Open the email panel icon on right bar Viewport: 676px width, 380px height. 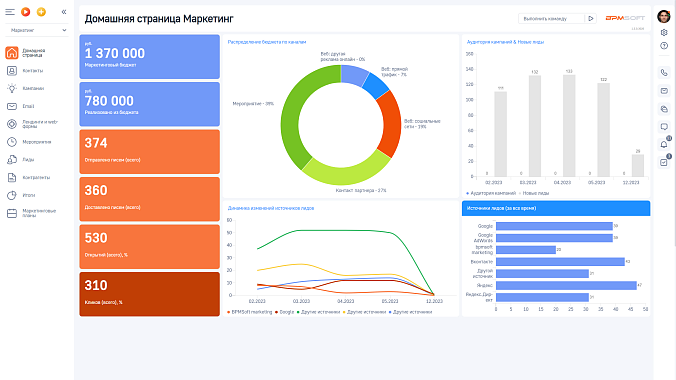click(x=664, y=91)
